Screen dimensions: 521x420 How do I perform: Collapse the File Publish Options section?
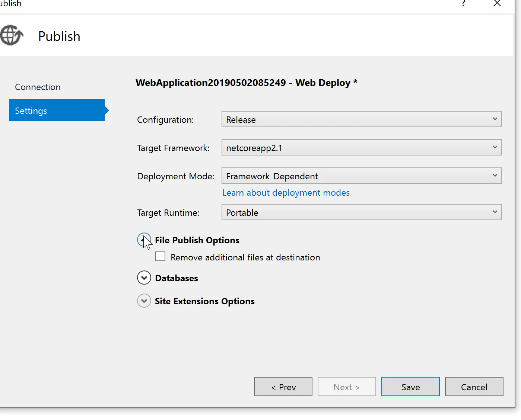coord(144,240)
